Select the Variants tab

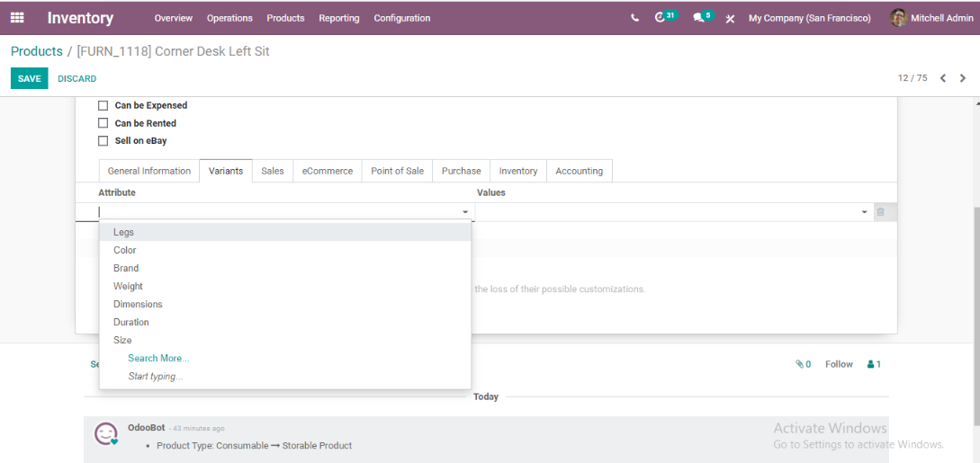point(226,171)
